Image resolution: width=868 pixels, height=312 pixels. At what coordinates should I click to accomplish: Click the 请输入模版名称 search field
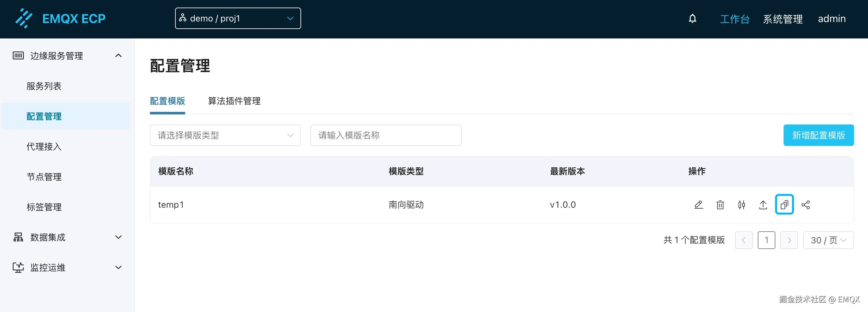385,135
